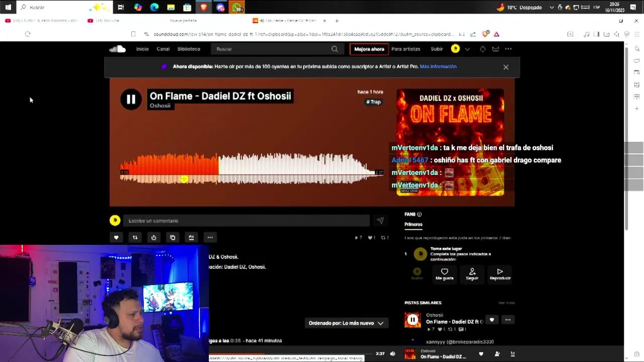The width and height of the screenshot is (644, 362).
Task: Open the Para artistas link
Action: coord(406,49)
